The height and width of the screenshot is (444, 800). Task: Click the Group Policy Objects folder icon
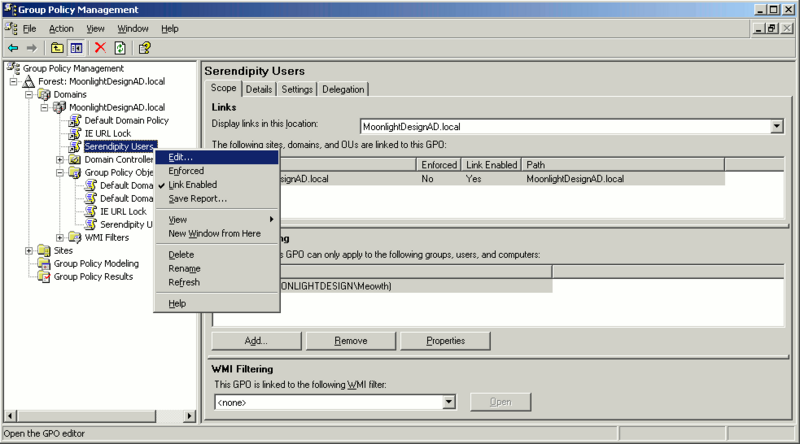[75, 172]
